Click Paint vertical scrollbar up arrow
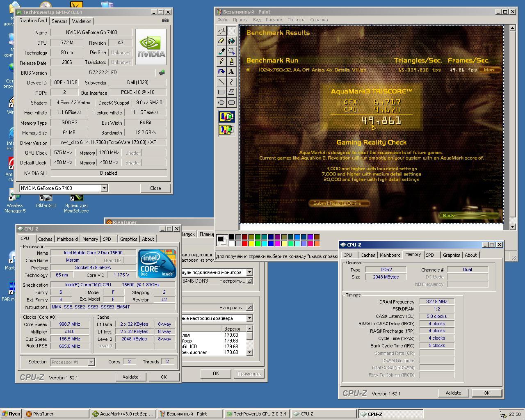 pos(512,28)
